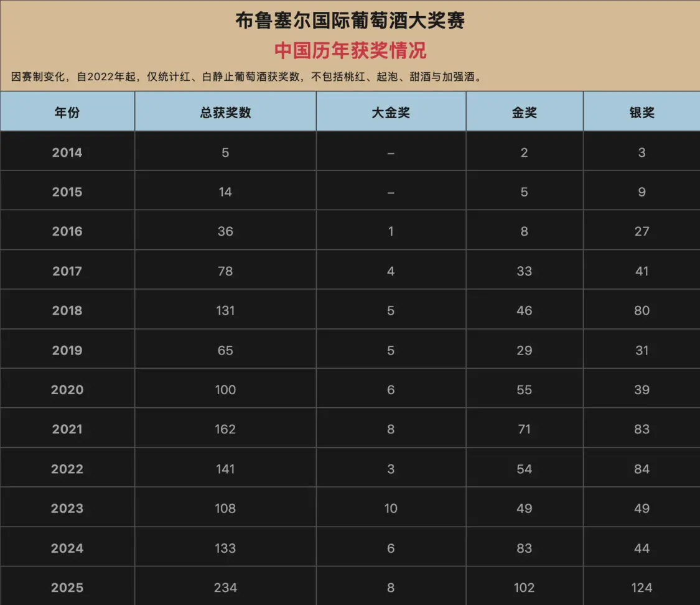This screenshot has height=605, width=700.
Task: Select 2018 大金奖 value 5
Action: [x=391, y=310]
